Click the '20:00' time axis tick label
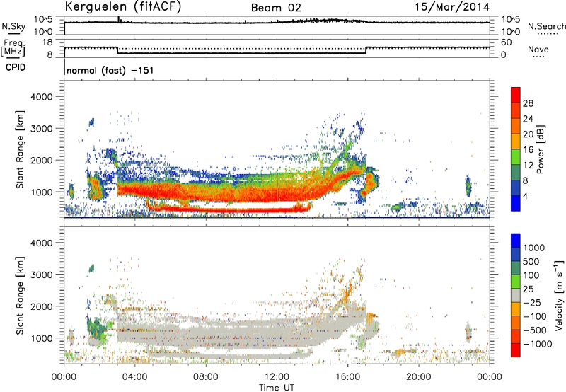566x392 pixels. coord(418,377)
